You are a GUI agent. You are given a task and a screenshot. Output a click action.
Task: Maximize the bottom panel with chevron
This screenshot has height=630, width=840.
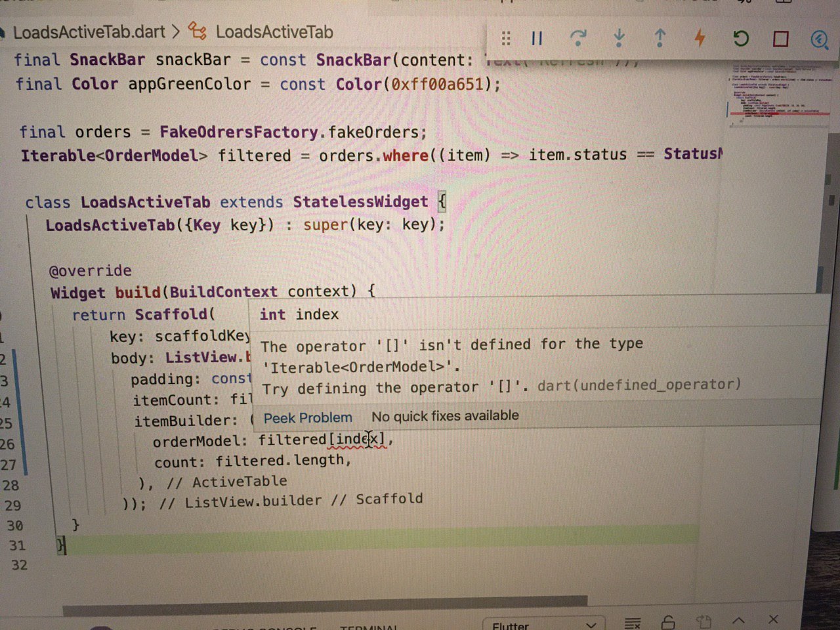click(x=739, y=620)
